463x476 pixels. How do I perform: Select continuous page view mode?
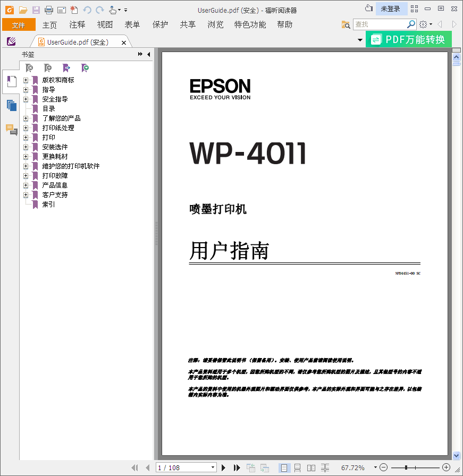[x=298, y=468]
